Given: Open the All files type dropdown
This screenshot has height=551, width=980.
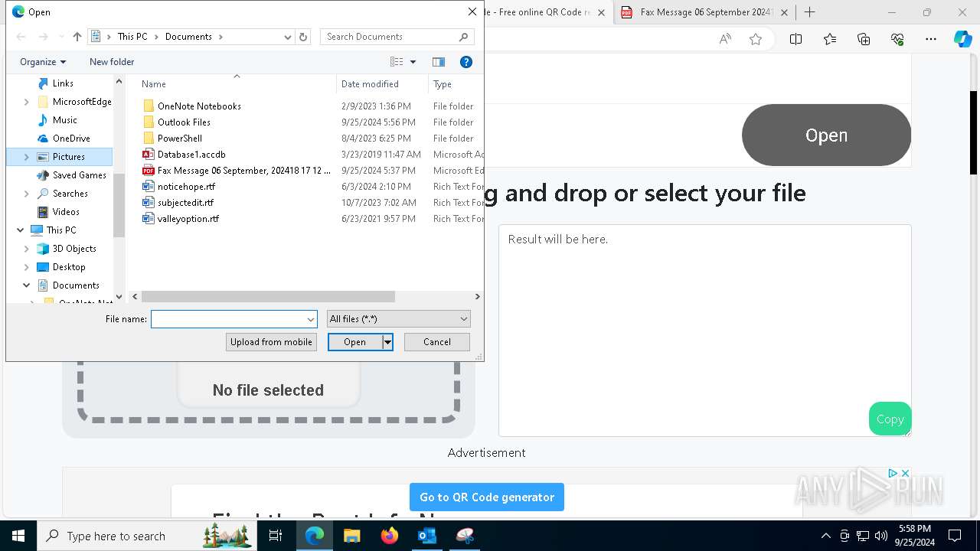Looking at the screenshot, I should [x=398, y=319].
